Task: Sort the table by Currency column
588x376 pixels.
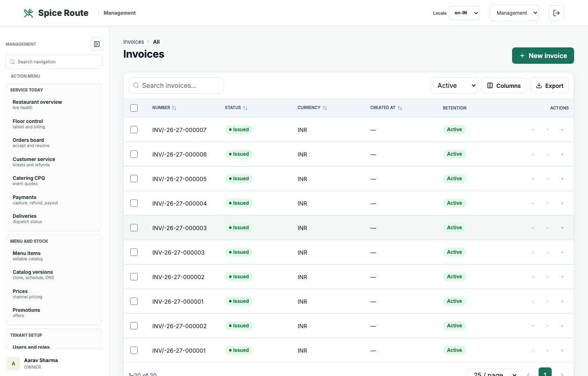Action: (x=312, y=108)
